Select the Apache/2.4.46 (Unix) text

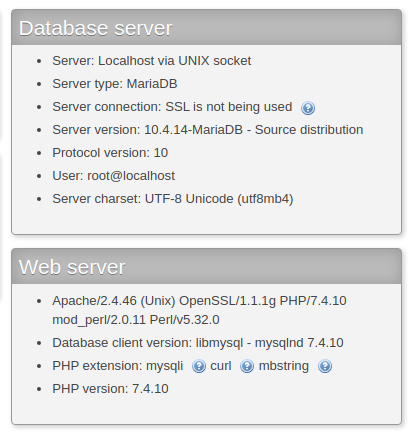[114, 301]
